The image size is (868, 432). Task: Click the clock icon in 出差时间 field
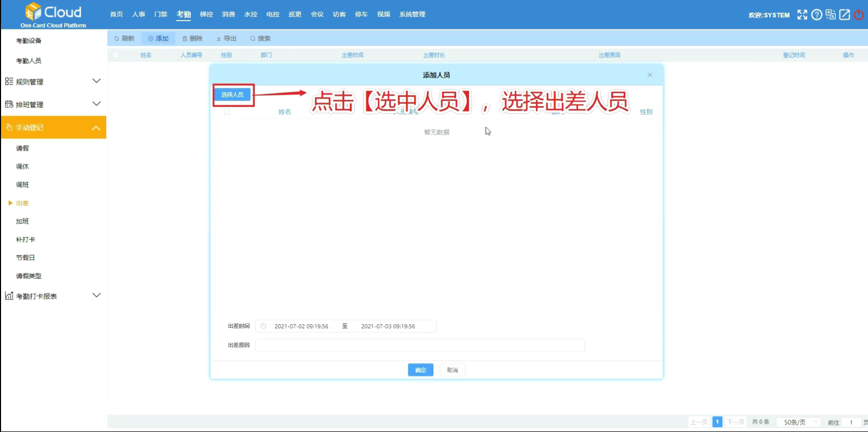[x=264, y=326]
